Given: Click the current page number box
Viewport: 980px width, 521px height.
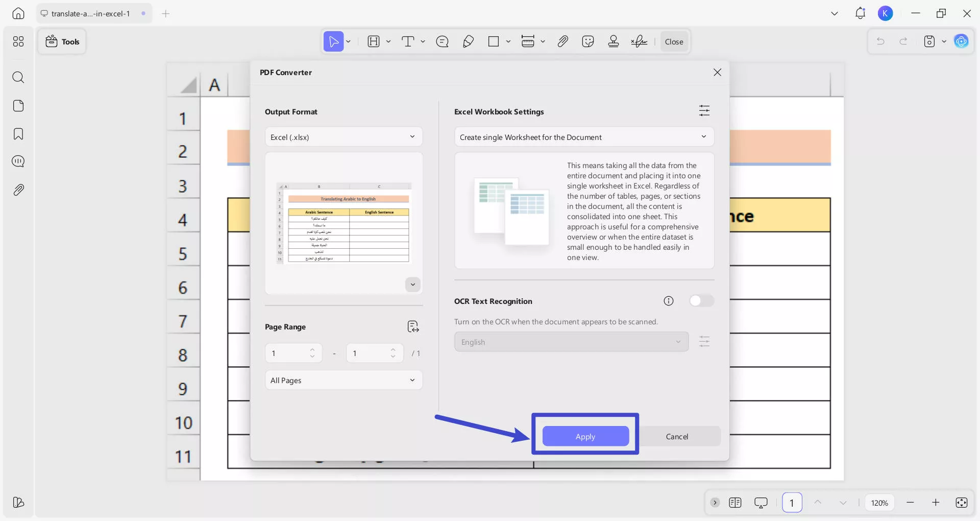Looking at the screenshot, I should tap(792, 503).
